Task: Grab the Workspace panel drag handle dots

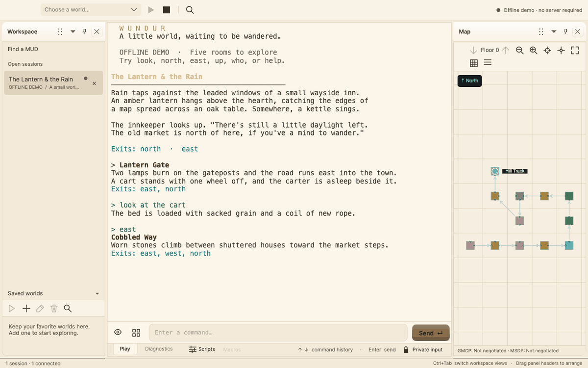Action: coord(60,31)
